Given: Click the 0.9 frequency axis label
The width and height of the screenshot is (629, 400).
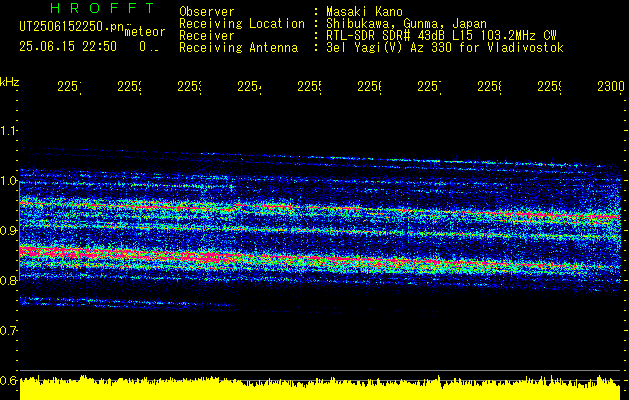Looking at the screenshot, I should tap(8, 231).
